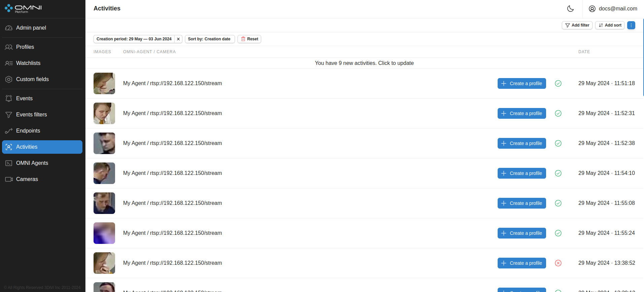Open Endpoints section
This screenshot has height=292, width=644.
(x=42, y=131)
